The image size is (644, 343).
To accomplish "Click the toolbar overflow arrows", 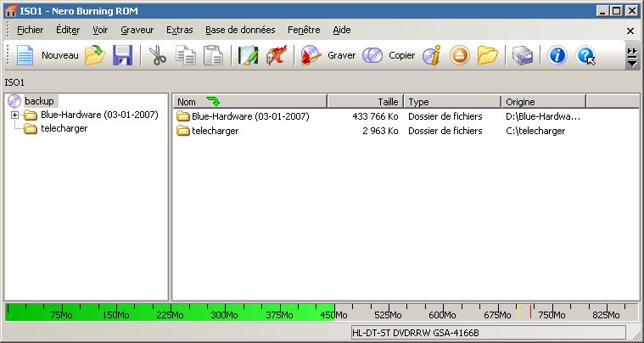I will point(632,56).
